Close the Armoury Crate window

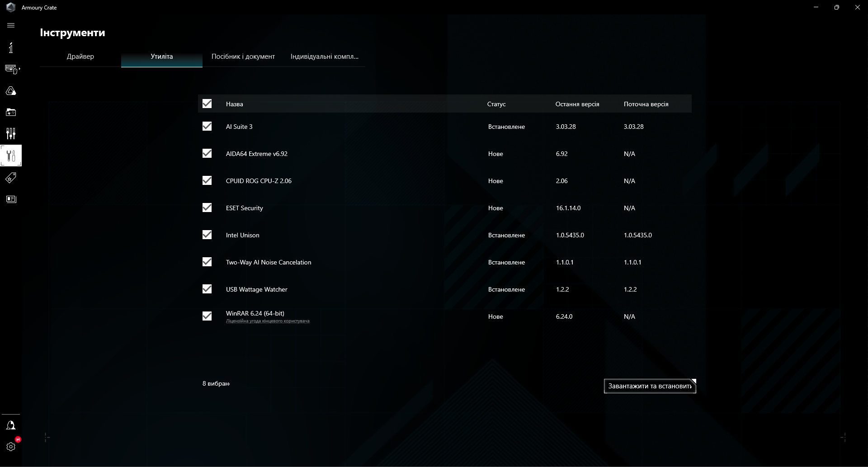(858, 8)
